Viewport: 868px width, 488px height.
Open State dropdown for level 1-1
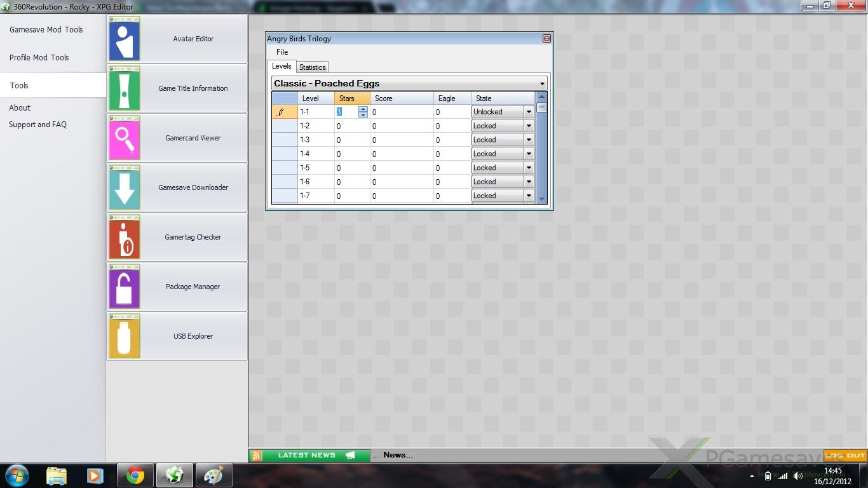point(528,112)
